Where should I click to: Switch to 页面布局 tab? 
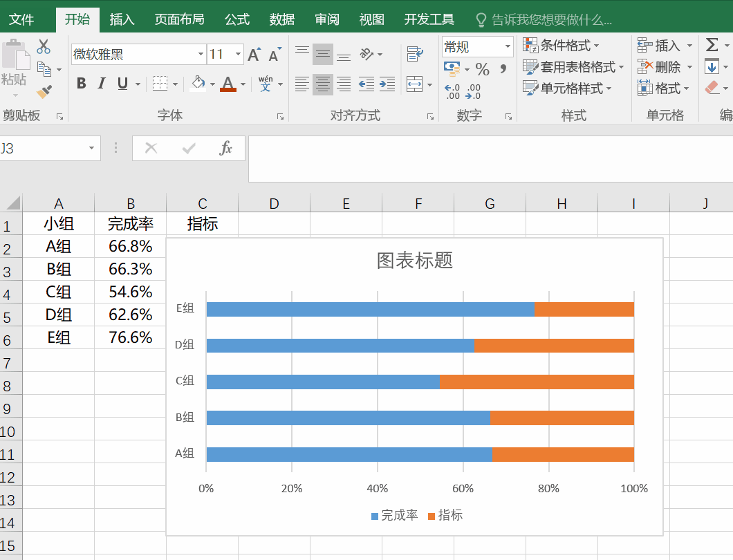coord(180,19)
